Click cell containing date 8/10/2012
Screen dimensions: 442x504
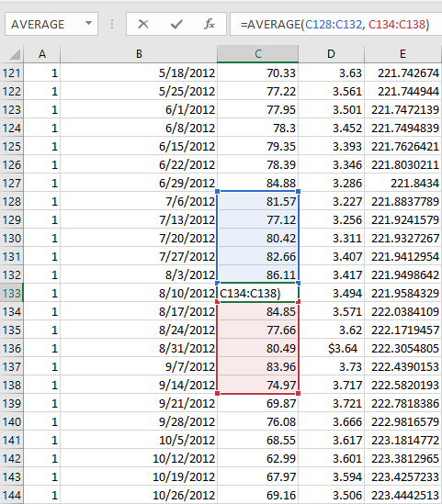tap(139, 293)
